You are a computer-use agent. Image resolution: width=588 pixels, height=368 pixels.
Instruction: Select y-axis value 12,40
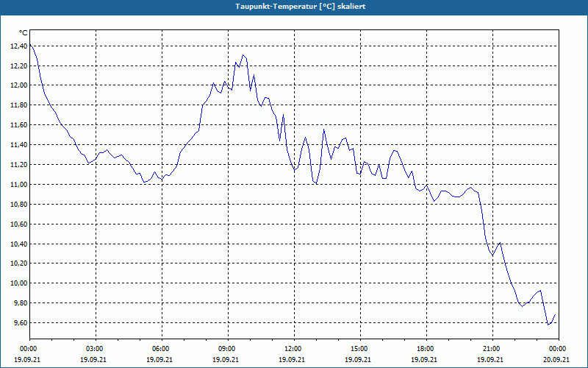click(x=19, y=46)
